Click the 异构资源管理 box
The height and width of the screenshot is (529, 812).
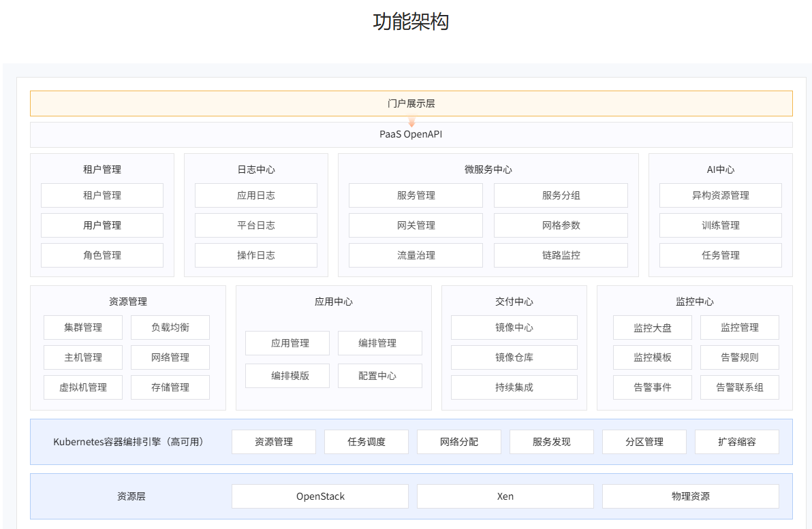pyautogui.click(x=720, y=195)
